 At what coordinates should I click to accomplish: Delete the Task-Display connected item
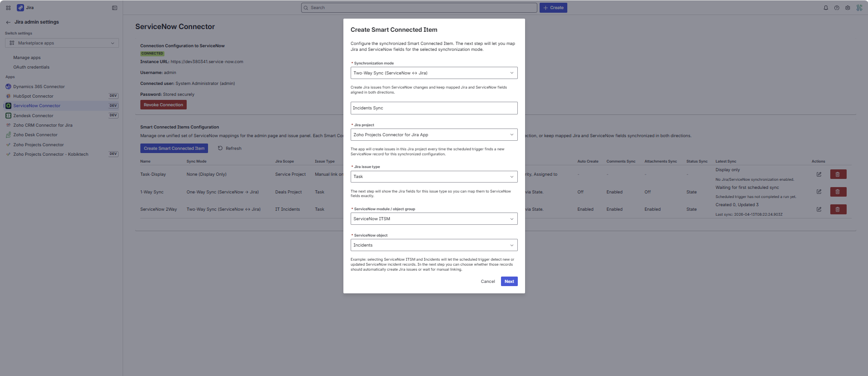pos(838,174)
